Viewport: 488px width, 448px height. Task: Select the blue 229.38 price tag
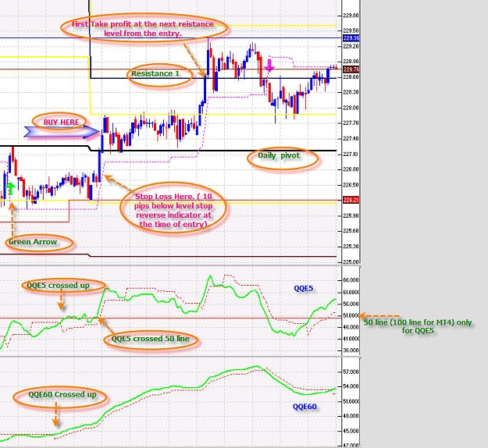pyautogui.click(x=351, y=38)
